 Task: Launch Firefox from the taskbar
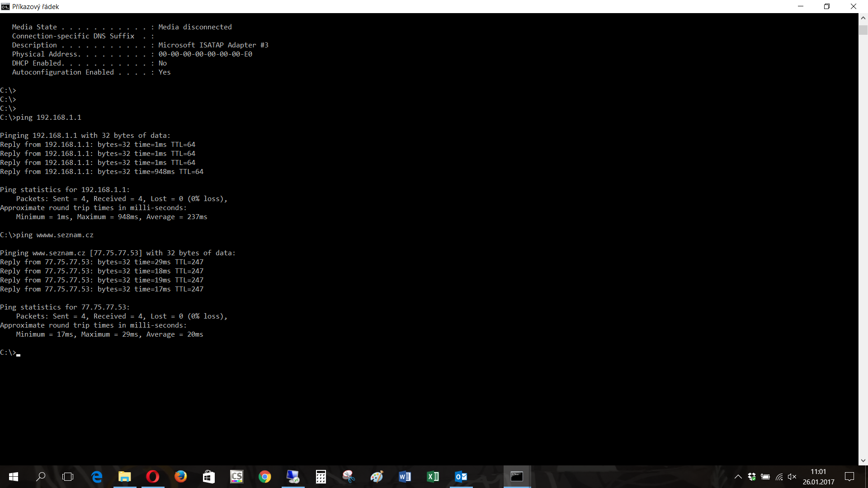pyautogui.click(x=181, y=477)
